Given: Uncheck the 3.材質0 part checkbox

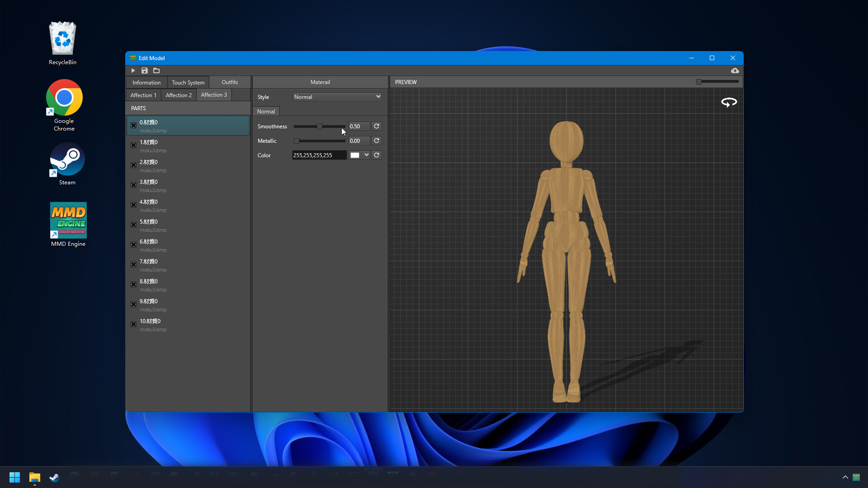Looking at the screenshot, I should point(133,185).
